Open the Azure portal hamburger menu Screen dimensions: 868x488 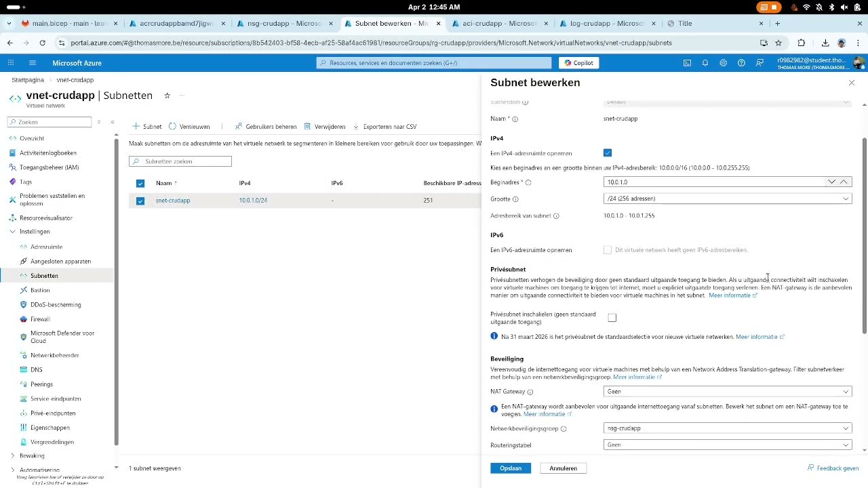tap(32, 63)
